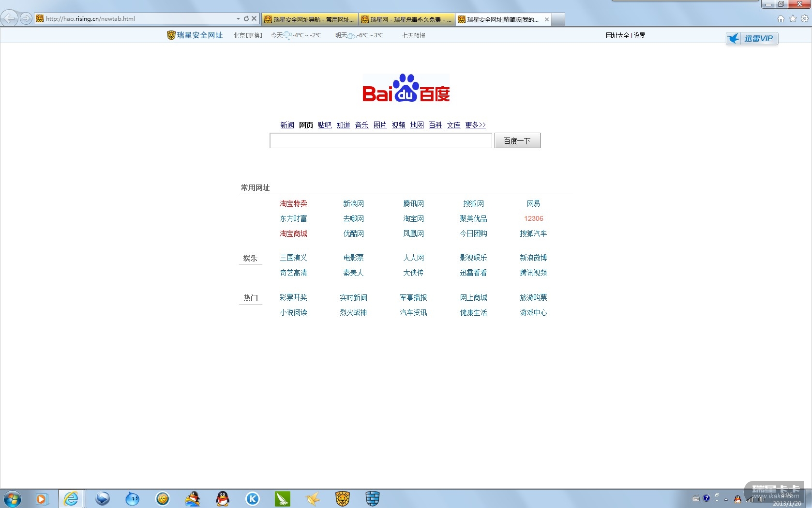
Task: Click the 瑞星安全网址 lion logo
Action: [x=195, y=35]
